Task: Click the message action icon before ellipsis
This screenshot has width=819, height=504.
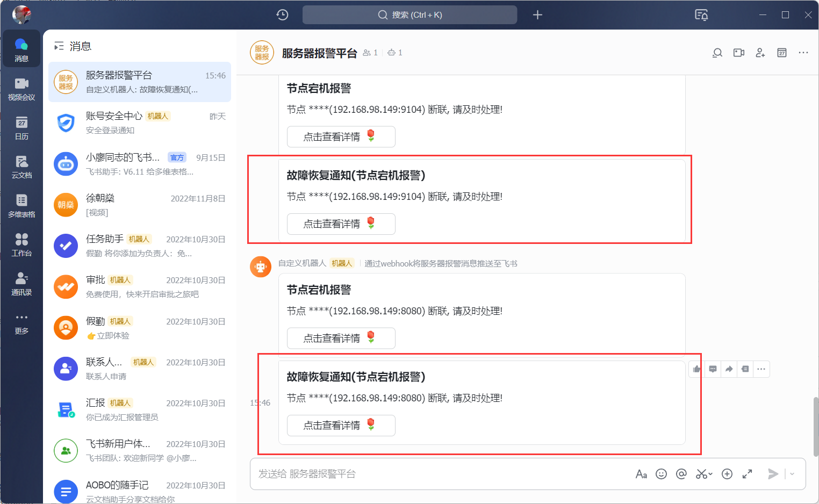Action: point(745,369)
